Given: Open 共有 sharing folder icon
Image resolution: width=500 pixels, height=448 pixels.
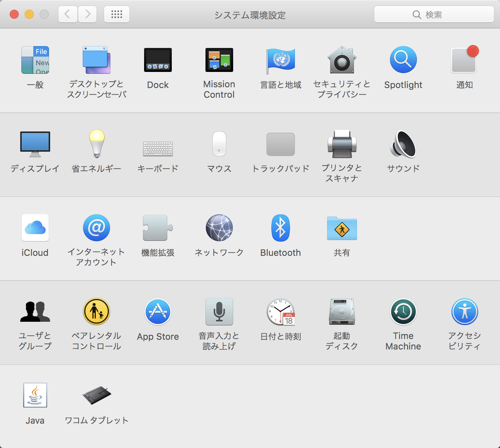Looking at the screenshot, I should tap(342, 228).
